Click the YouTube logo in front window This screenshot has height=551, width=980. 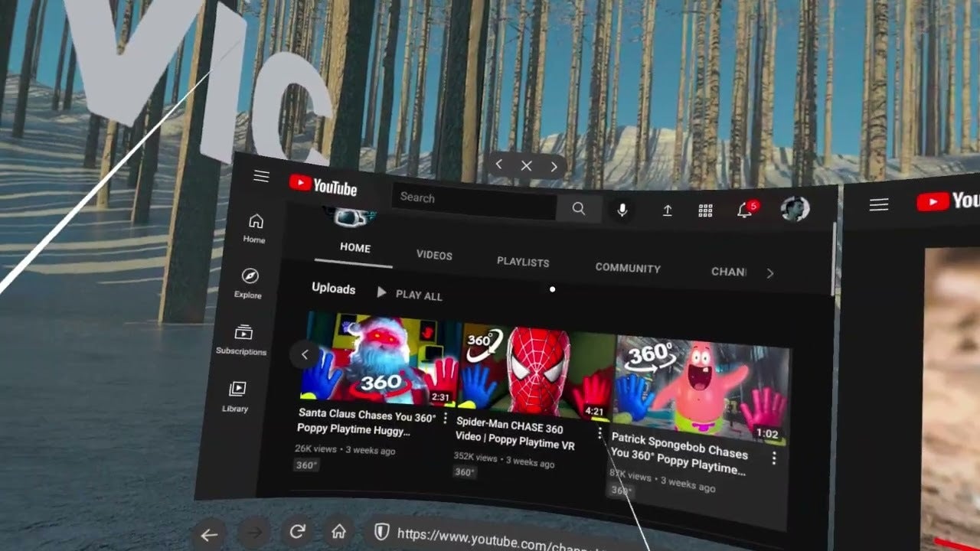pos(323,185)
